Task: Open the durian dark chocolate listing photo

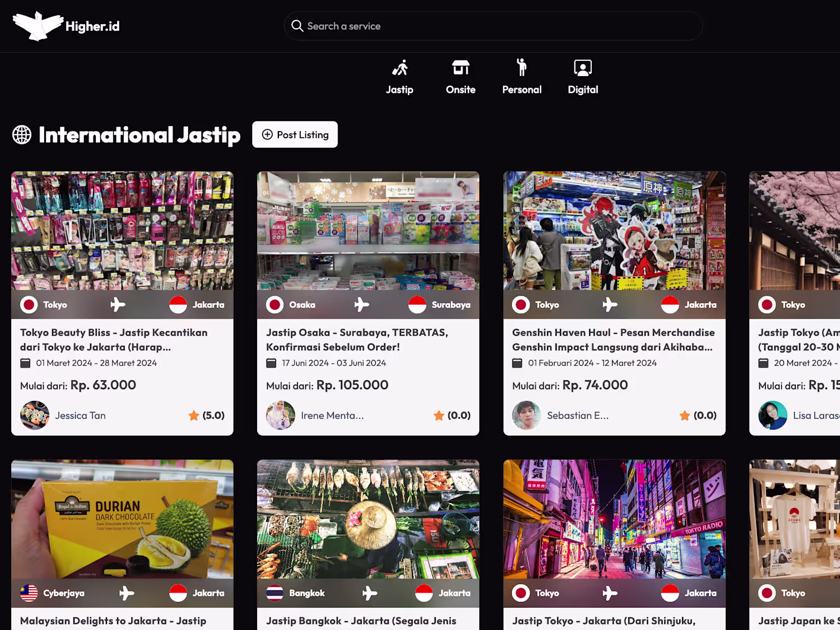Action: (122, 519)
